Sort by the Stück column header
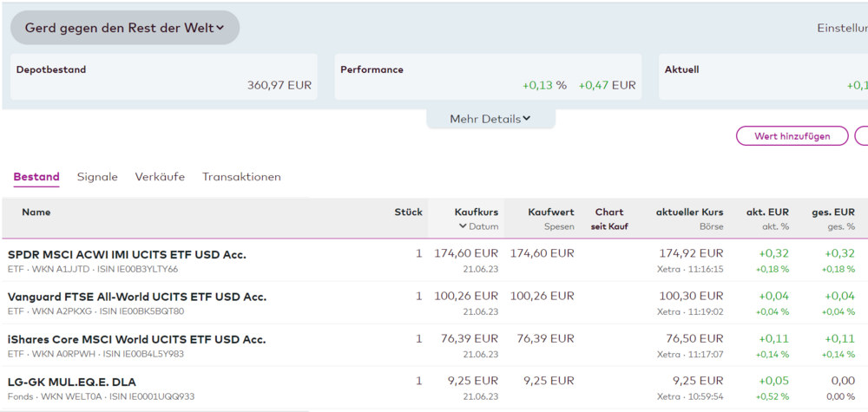This screenshot has height=412, width=868. (408, 212)
